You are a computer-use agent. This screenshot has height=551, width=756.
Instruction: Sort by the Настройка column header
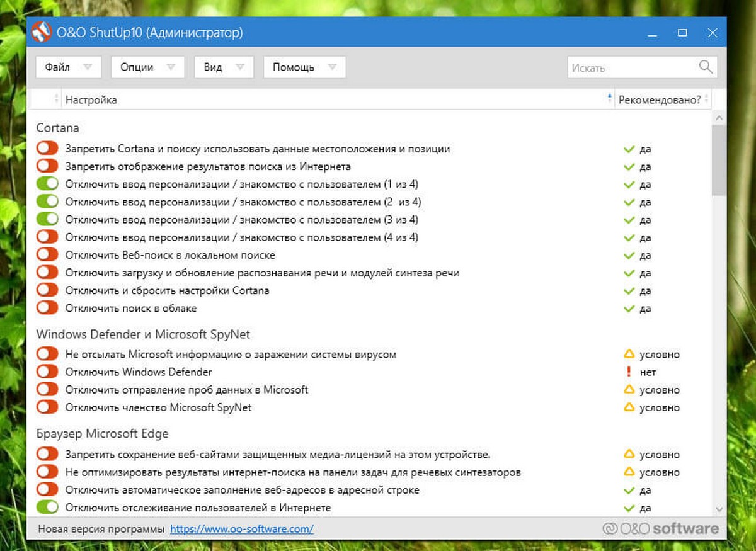pyautogui.click(x=338, y=99)
